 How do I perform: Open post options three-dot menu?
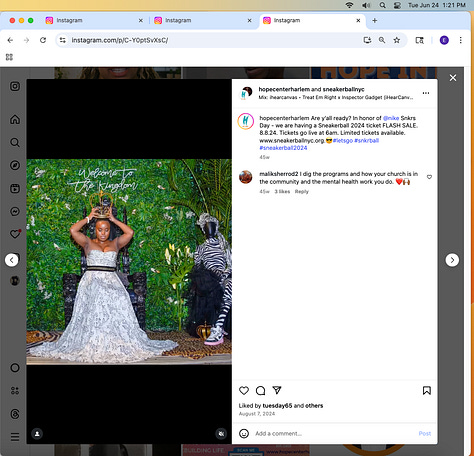click(x=426, y=93)
